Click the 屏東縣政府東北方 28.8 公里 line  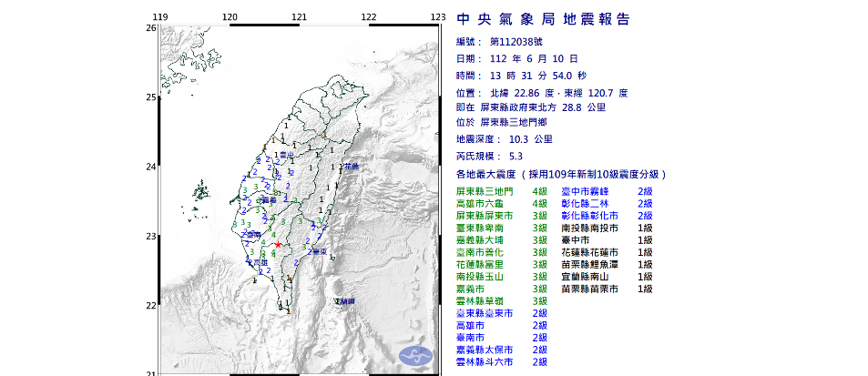click(x=531, y=107)
